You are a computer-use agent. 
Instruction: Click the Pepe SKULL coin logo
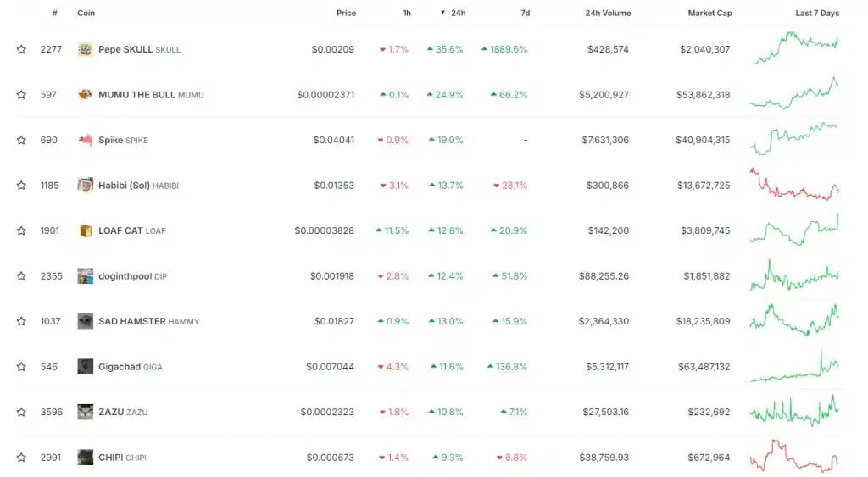coord(86,49)
